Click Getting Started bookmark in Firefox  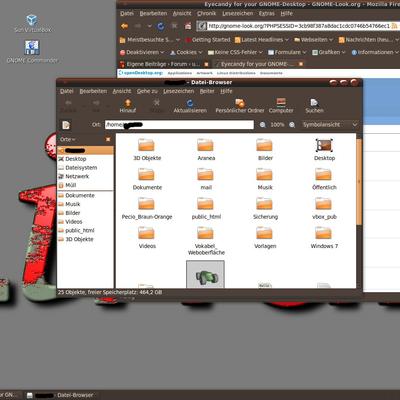tap(208, 40)
